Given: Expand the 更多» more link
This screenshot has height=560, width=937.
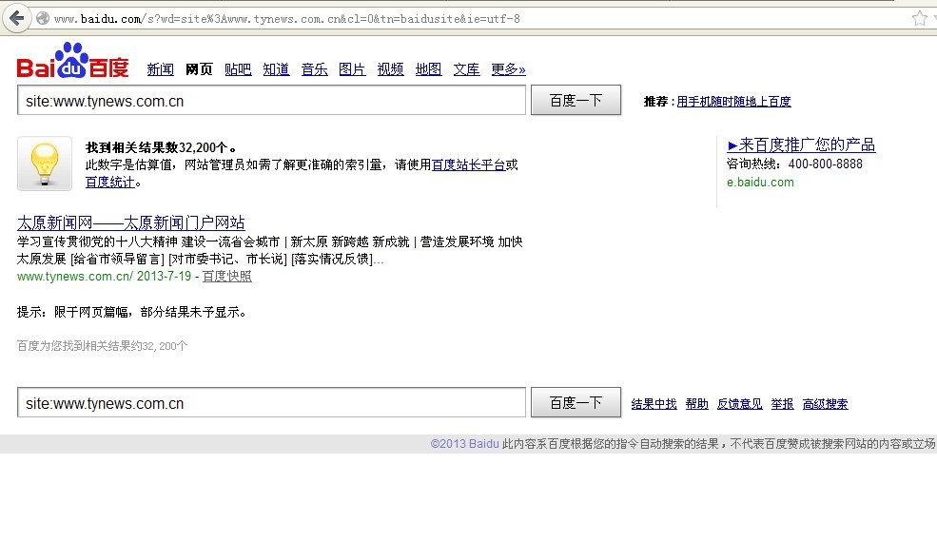Looking at the screenshot, I should [x=508, y=69].
